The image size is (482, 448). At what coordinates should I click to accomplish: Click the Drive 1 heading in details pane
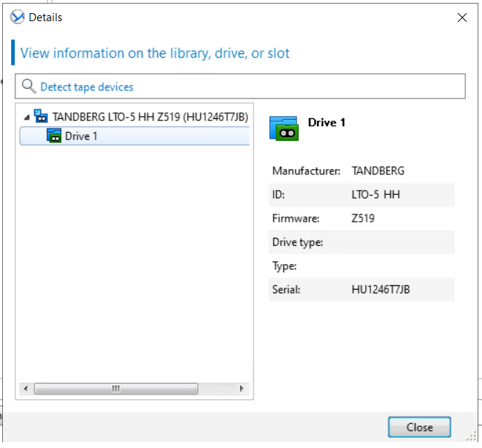point(326,123)
